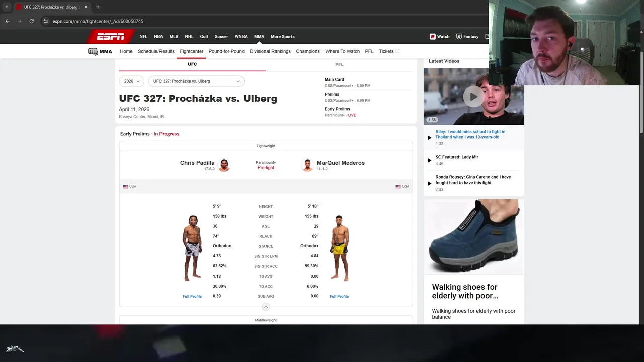644x362 pixels.
Task: Click the walking shoes ad image
Action: click(473, 236)
